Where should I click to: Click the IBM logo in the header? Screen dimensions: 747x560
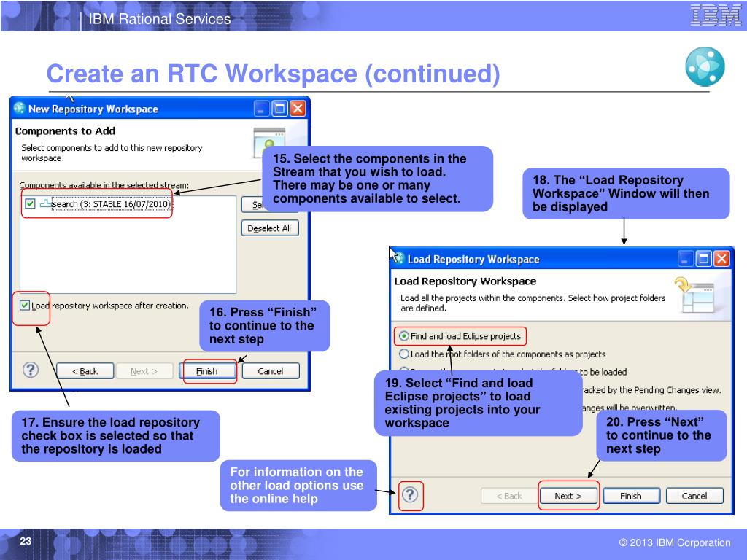click(x=715, y=15)
